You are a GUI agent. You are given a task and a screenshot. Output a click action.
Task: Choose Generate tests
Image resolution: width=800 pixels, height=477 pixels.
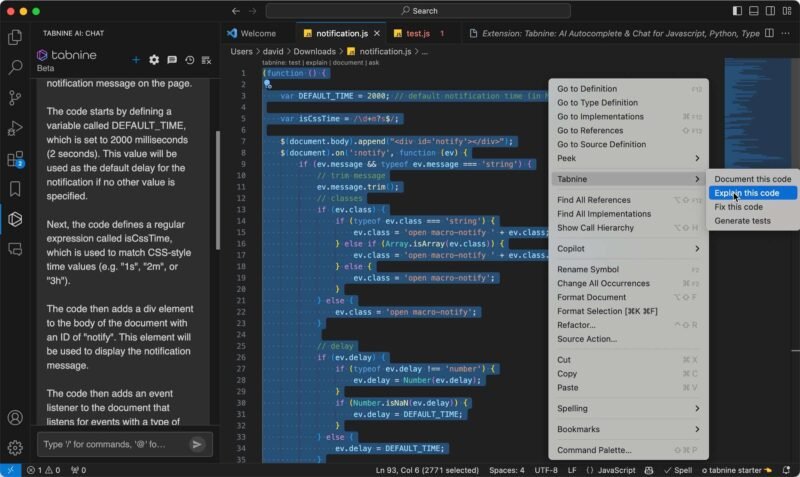(753, 221)
